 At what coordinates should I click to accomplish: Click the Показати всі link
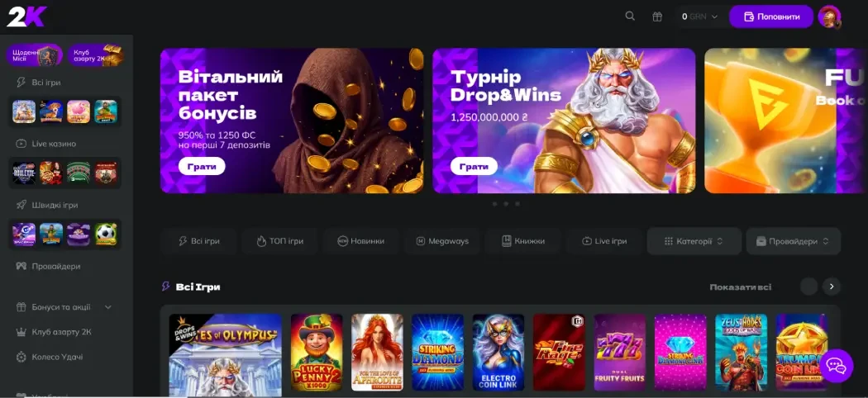pos(740,287)
